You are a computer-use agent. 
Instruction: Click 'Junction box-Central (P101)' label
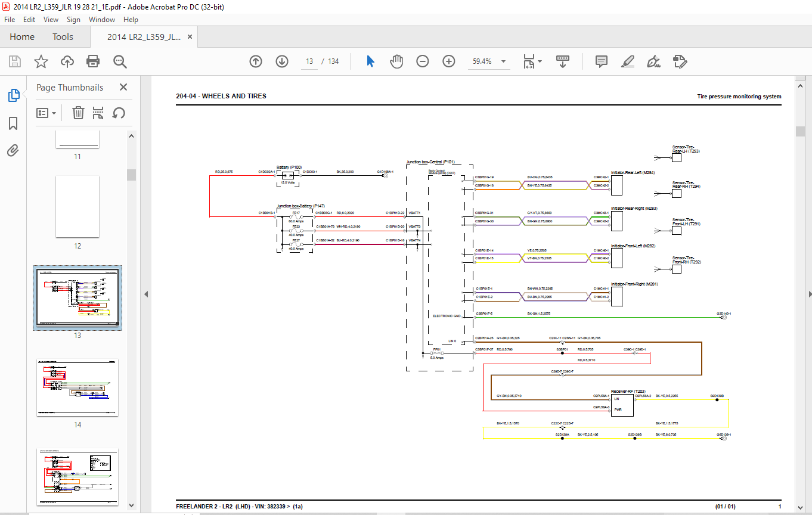(x=430, y=162)
